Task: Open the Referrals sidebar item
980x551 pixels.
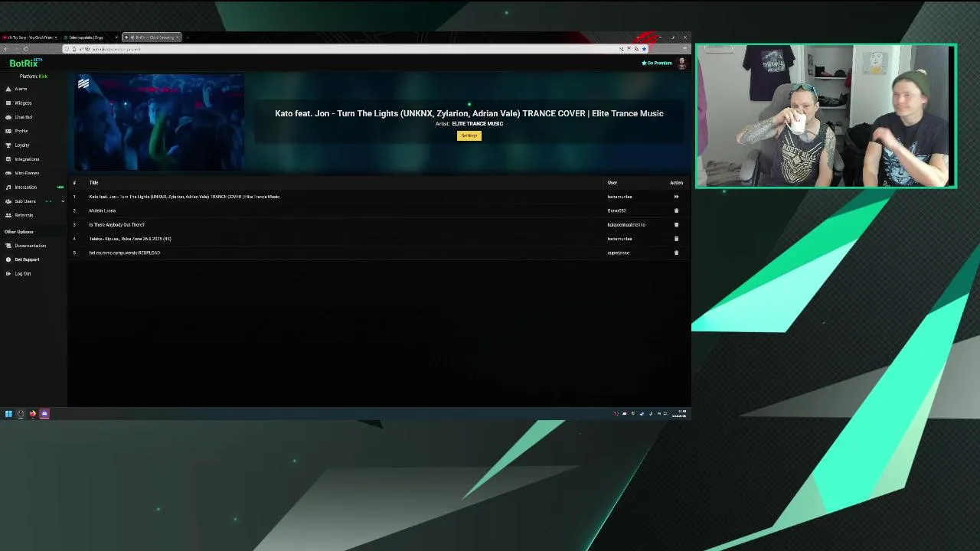Action: pos(24,215)
